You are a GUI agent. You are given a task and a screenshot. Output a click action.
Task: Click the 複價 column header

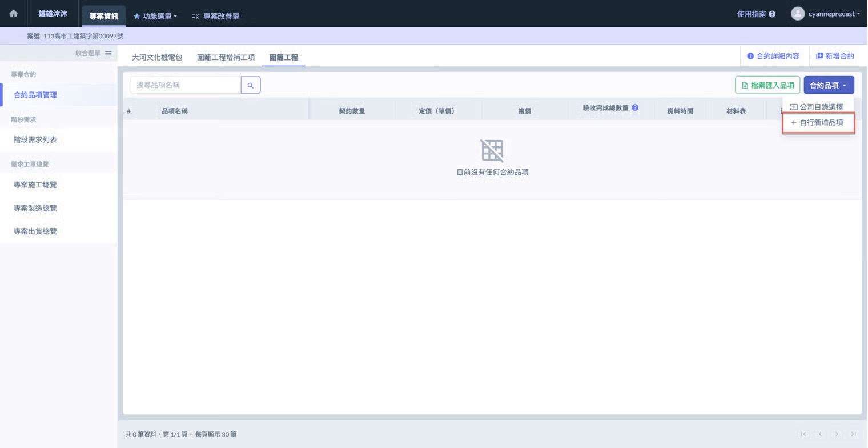click(525, 111)
